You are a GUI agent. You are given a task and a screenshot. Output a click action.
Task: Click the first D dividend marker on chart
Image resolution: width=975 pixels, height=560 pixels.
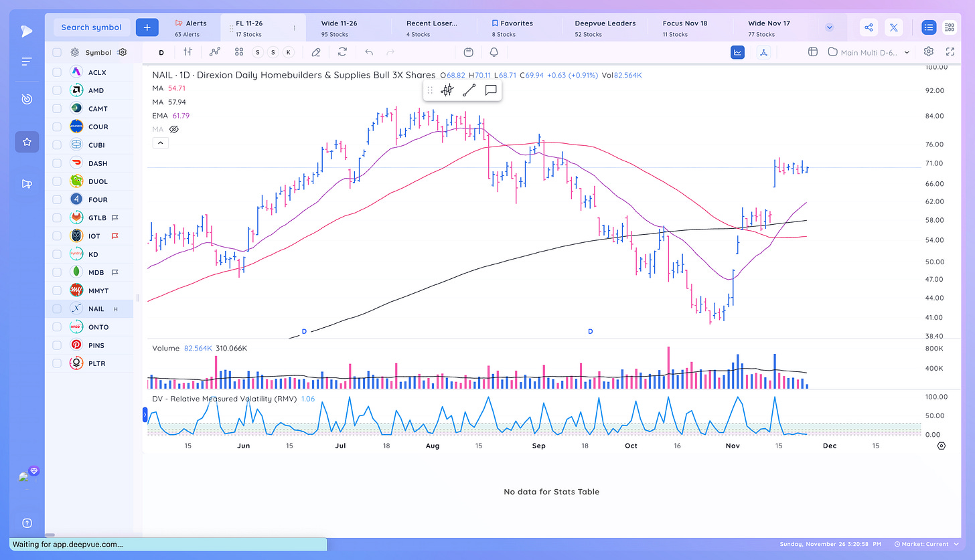[304, 331]
